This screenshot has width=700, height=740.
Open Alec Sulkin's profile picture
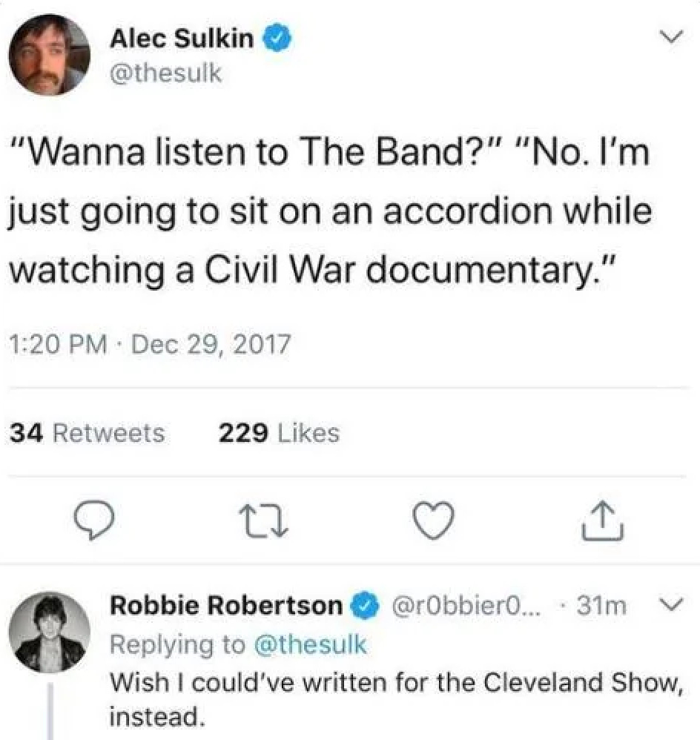pyautogui.click(x=49, y=54)
